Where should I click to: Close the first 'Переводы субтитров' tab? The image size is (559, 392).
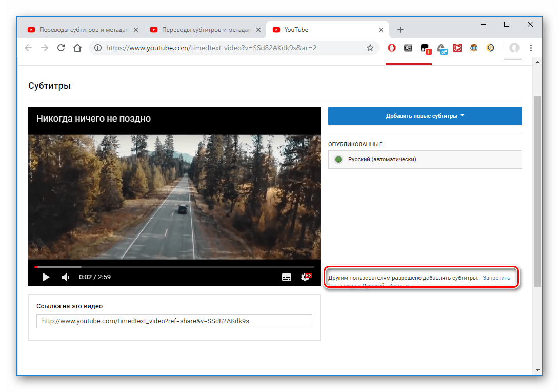(136, 30)
